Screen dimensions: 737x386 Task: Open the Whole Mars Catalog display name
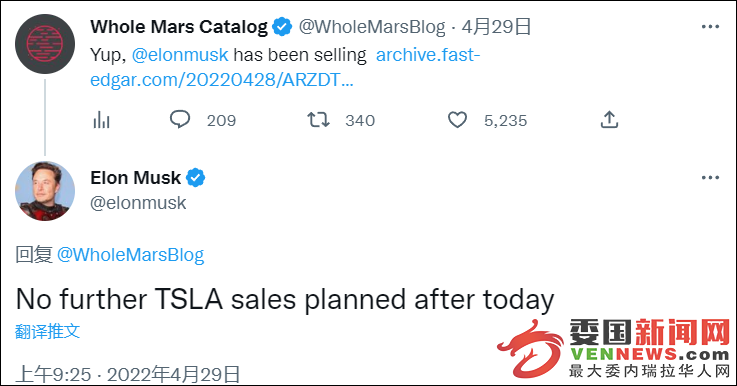click(179, 27)
